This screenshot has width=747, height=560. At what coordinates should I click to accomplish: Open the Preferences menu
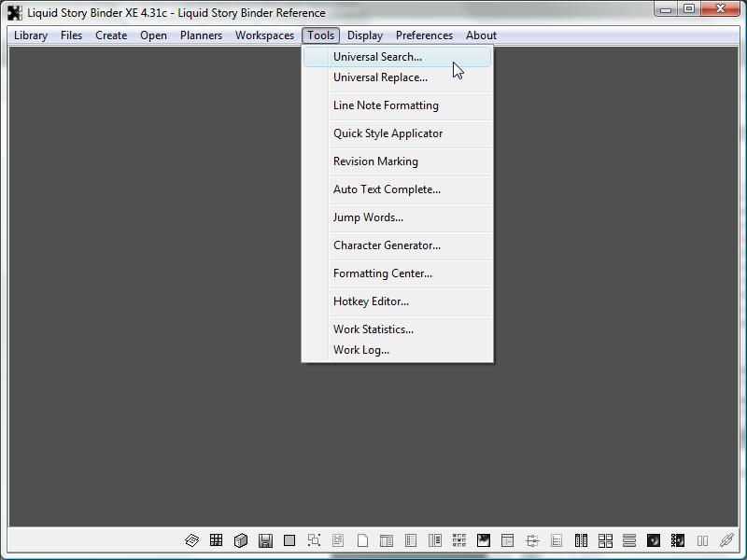tap(424, 35)
